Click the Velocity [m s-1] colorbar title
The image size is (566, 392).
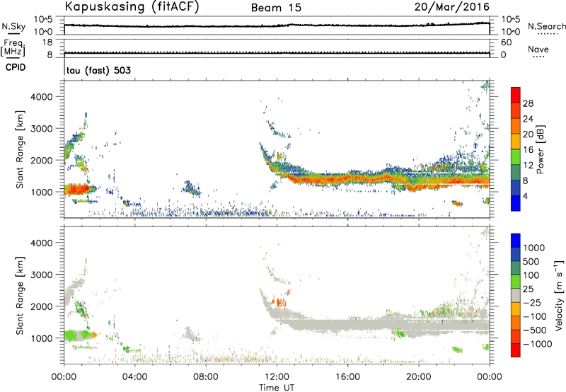(559, 295)
